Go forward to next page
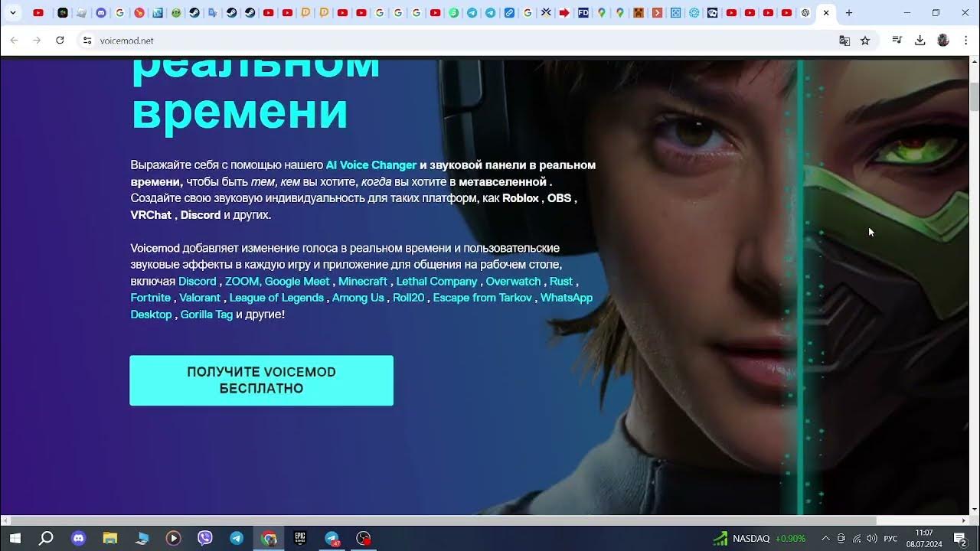Viewport: 980px width, 551px height. [x=37, y=41]
